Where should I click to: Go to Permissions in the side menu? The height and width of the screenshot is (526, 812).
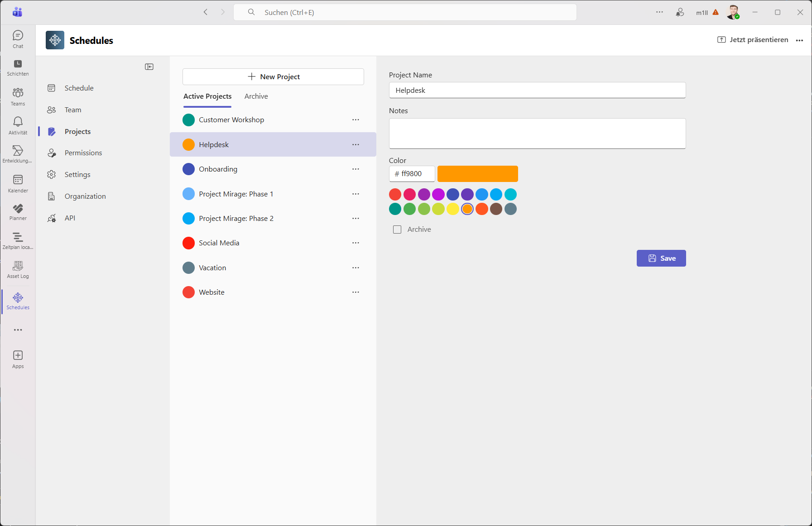(x=83, y=153)
